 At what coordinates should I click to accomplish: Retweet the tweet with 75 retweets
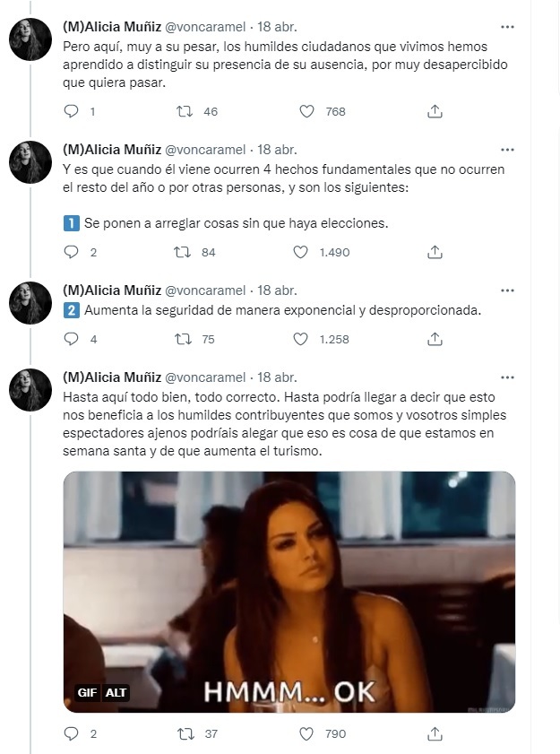coord(185,339)
